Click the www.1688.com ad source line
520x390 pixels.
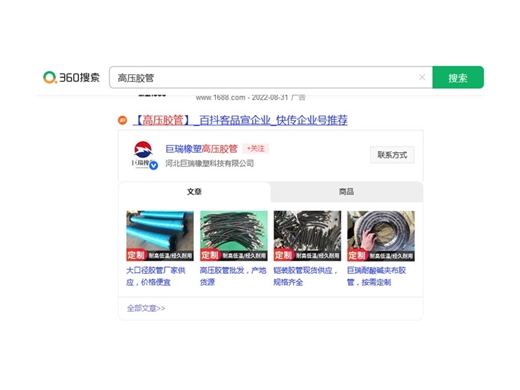251,97
